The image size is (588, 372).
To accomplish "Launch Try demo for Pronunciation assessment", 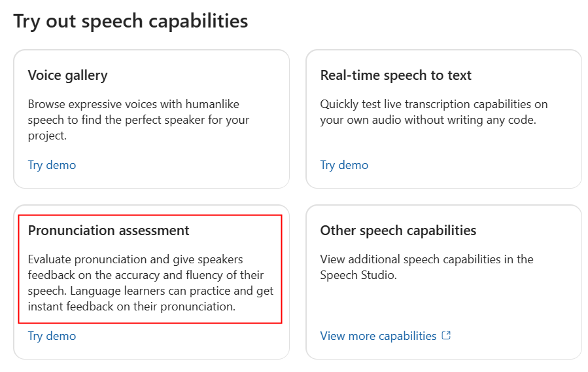I will point(52,336).
